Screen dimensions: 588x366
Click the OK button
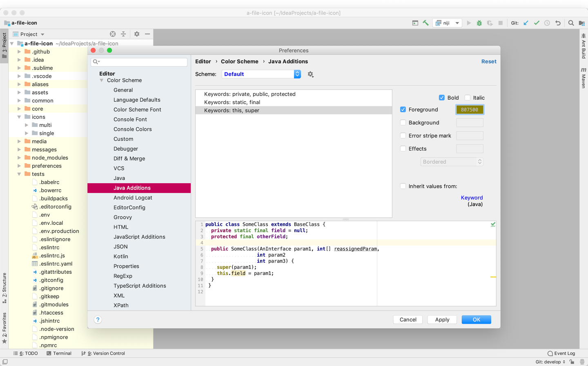[x=477, y=320]
